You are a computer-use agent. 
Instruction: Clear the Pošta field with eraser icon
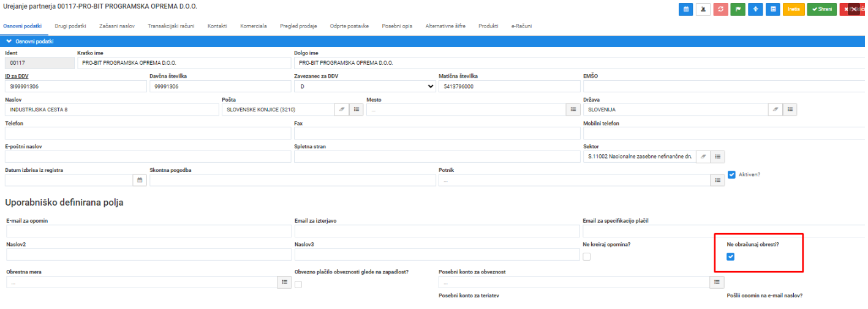coord(342,109)
